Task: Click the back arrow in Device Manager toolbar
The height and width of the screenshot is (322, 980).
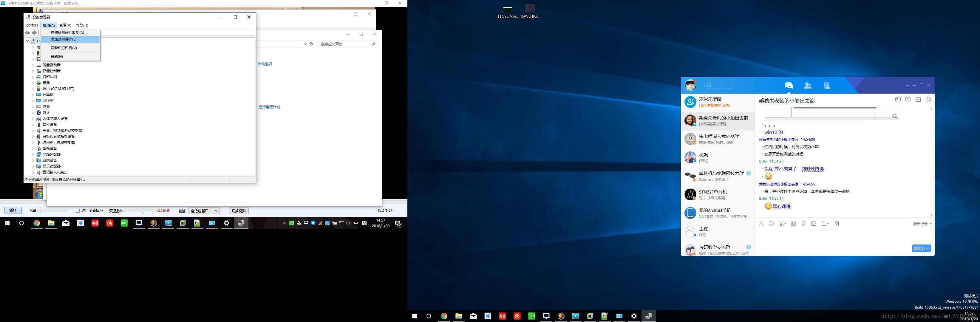Action: point(27,33)
